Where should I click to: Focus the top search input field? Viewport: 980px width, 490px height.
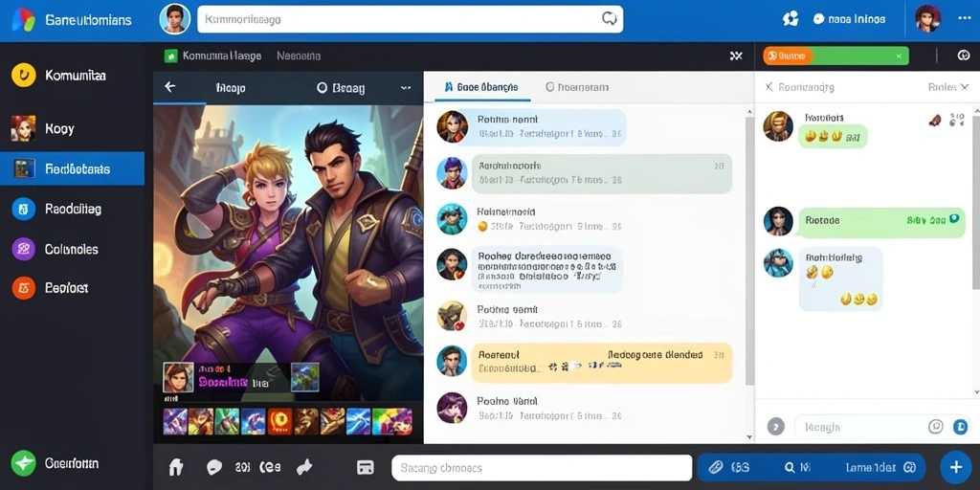pyautogui.click(x=410, y=19)
